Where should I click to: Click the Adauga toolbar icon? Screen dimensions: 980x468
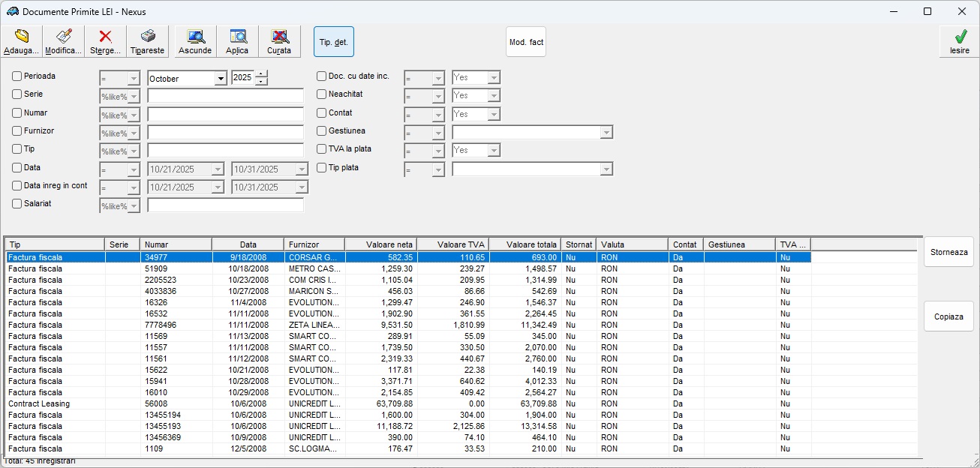pos(21,37)
